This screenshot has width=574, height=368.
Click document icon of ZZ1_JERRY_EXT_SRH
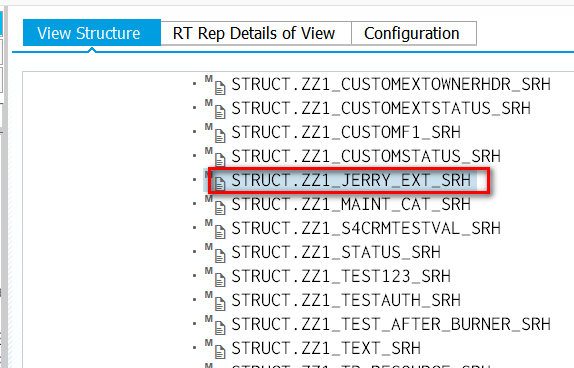coord(220,183)
